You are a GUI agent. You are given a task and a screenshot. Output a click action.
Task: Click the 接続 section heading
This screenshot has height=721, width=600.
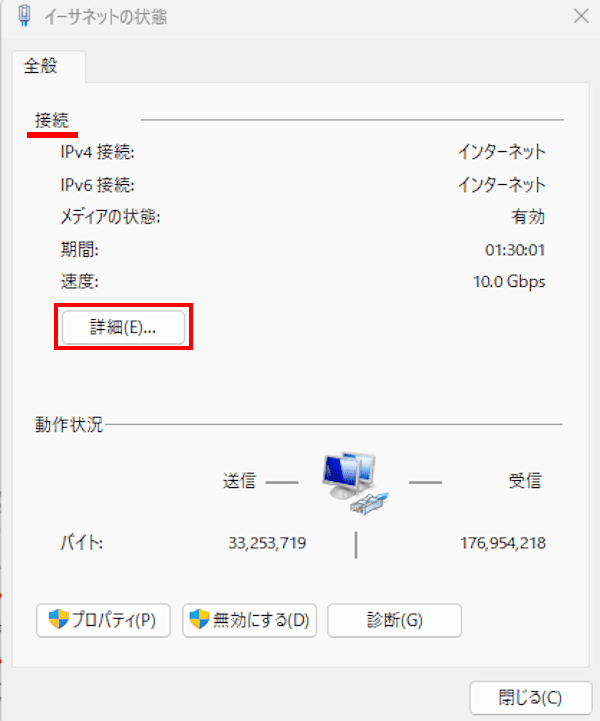tap(52, 120)
